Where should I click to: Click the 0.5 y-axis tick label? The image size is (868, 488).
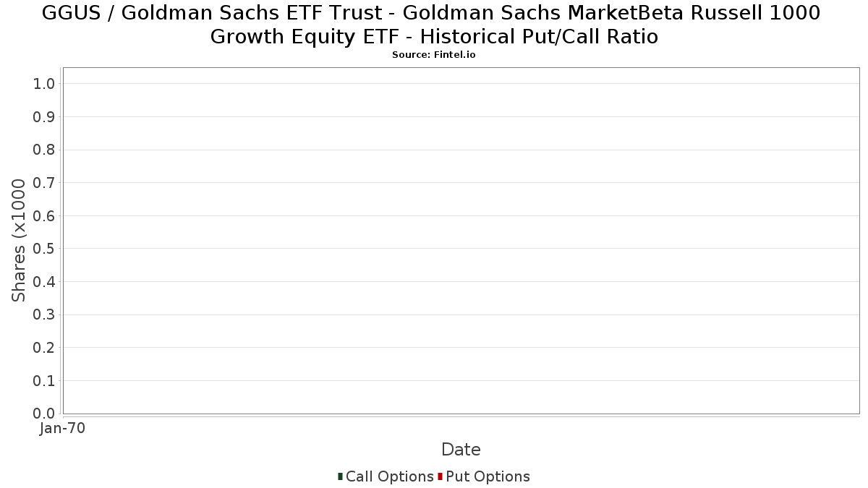[44, 249]
